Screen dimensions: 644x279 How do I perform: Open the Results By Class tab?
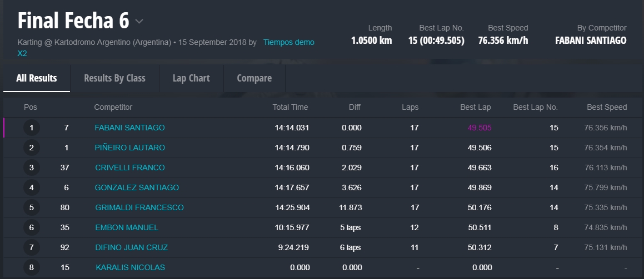[114, 78]
